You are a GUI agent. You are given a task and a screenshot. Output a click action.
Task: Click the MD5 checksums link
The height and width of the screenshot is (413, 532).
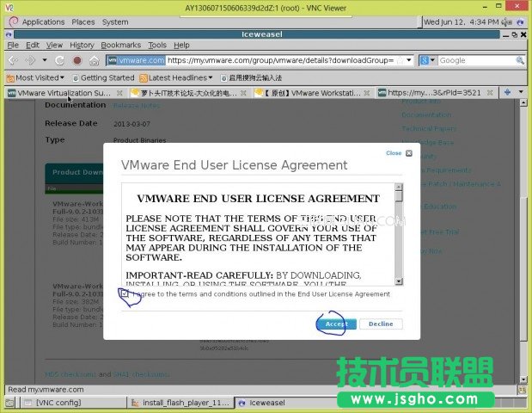[70, 374]
